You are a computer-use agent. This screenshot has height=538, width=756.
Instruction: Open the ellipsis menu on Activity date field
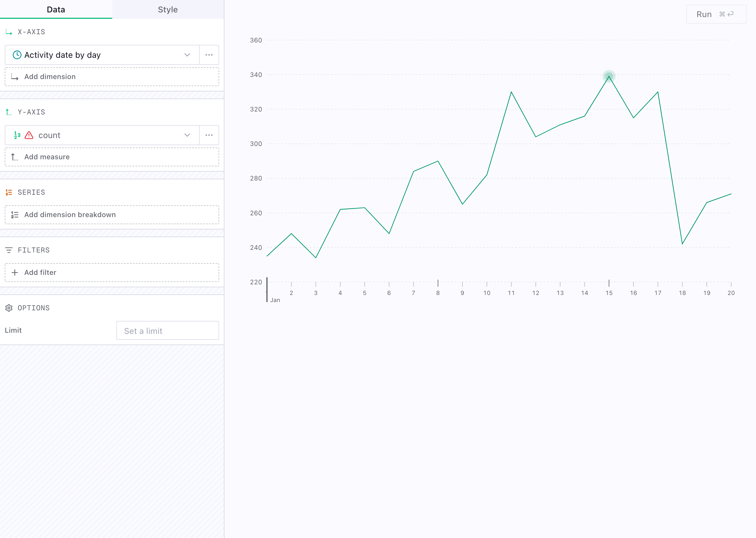coord(209,55)
